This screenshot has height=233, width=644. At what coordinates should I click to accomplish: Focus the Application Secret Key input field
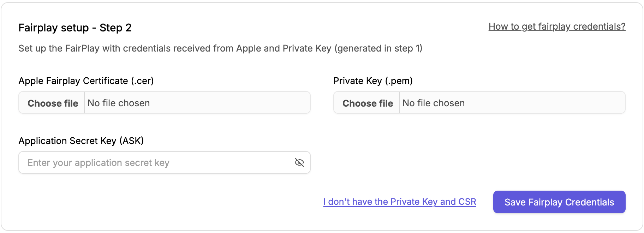(155, 162)
